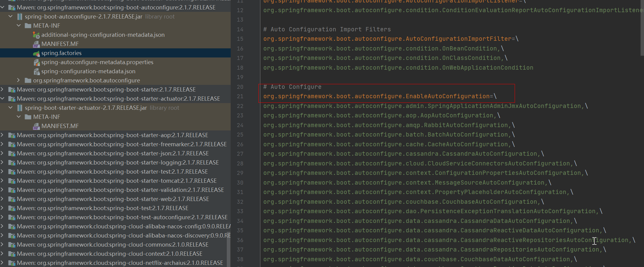
Task: Select MANIFEST.MF under starter-actuator META-INF
Action: pos(60,126)
